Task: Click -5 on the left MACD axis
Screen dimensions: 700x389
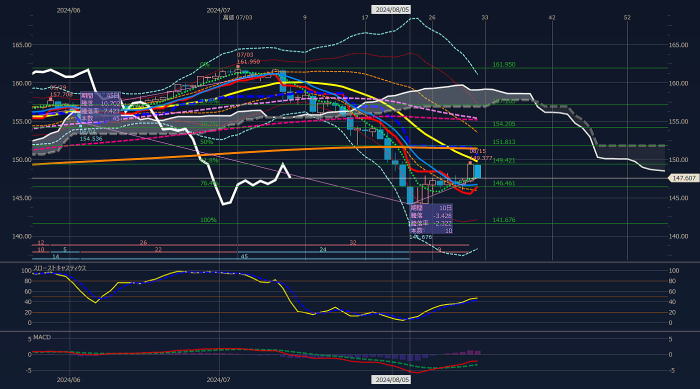Action: [x=29, y=371]
